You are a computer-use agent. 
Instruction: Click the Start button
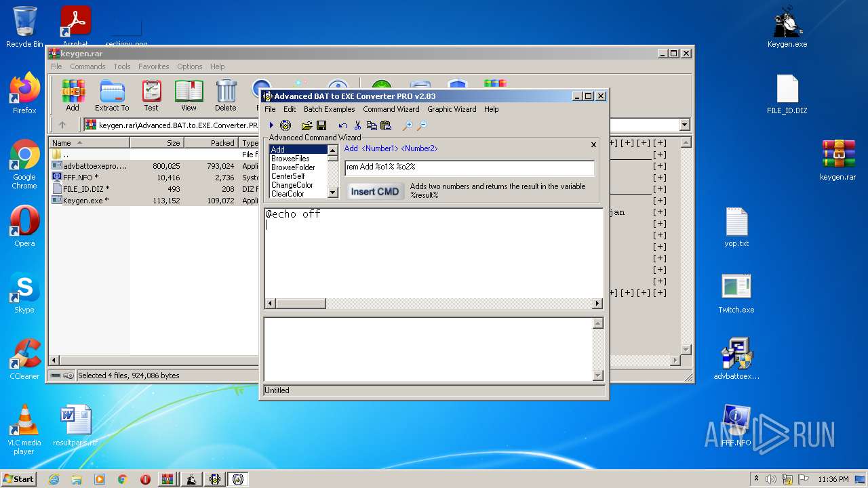tap(19, 479)
